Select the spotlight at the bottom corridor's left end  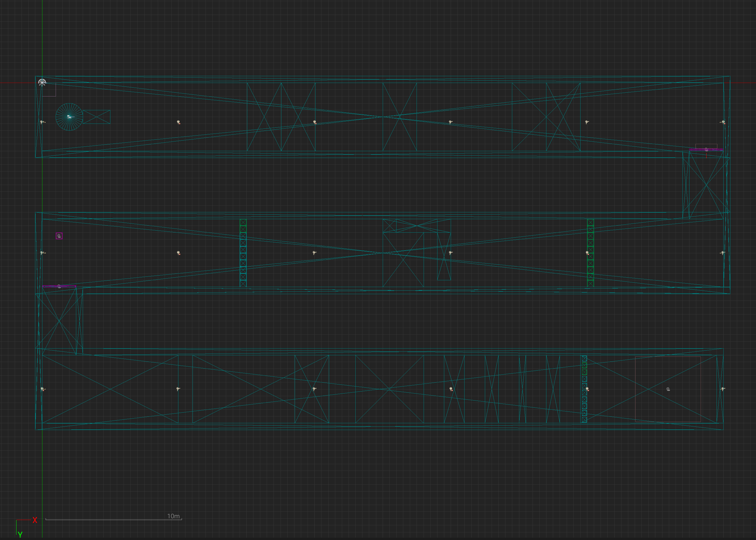(x=42, y=389)
